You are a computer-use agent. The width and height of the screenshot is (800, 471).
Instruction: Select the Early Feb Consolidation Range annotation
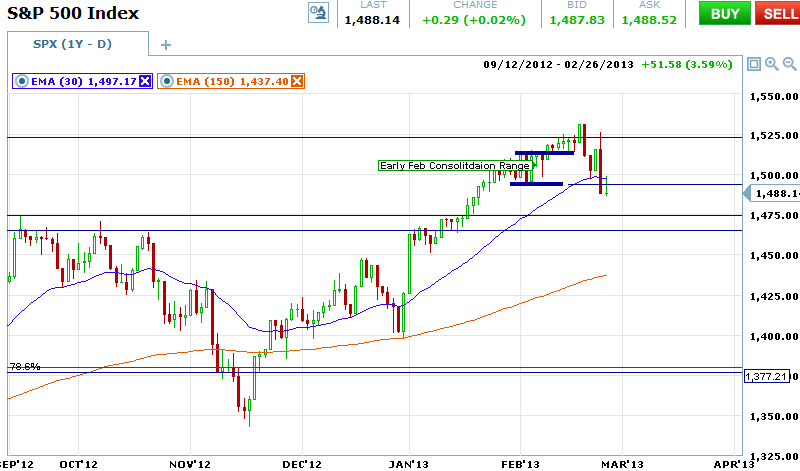click(455, 165)
